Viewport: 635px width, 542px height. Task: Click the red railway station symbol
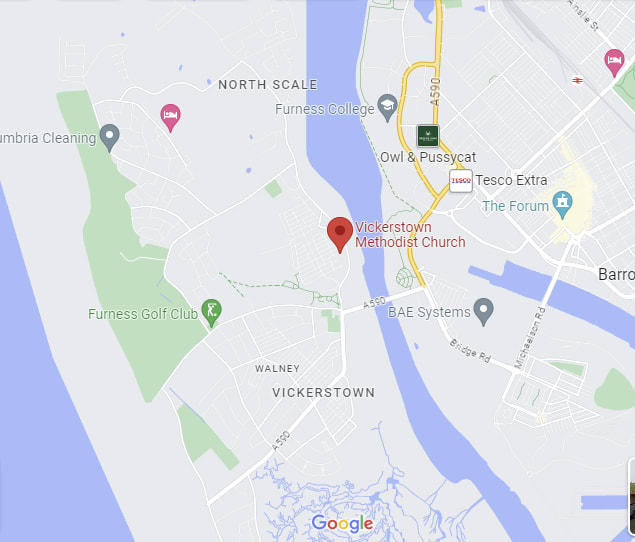point(577,81)
